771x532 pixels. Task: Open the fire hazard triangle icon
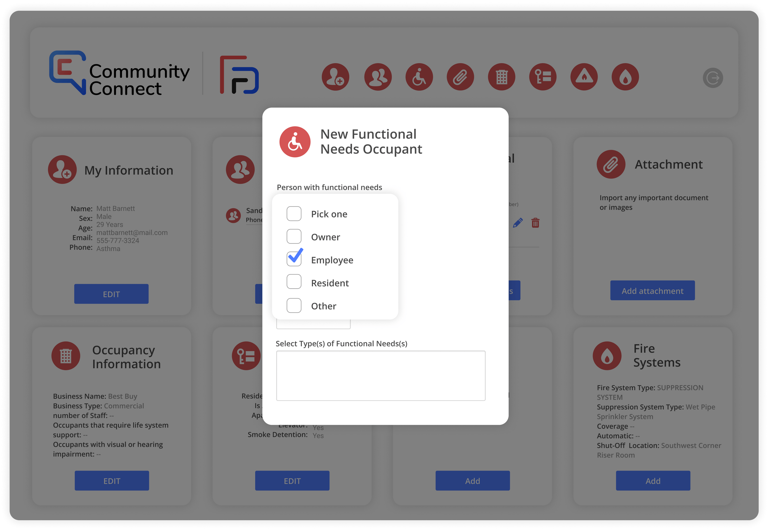584,77
